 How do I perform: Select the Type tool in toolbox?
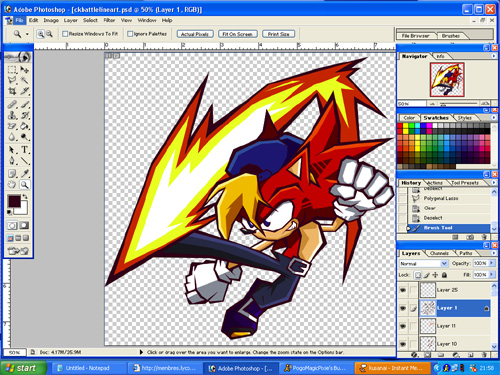click(x=25, y=150)
